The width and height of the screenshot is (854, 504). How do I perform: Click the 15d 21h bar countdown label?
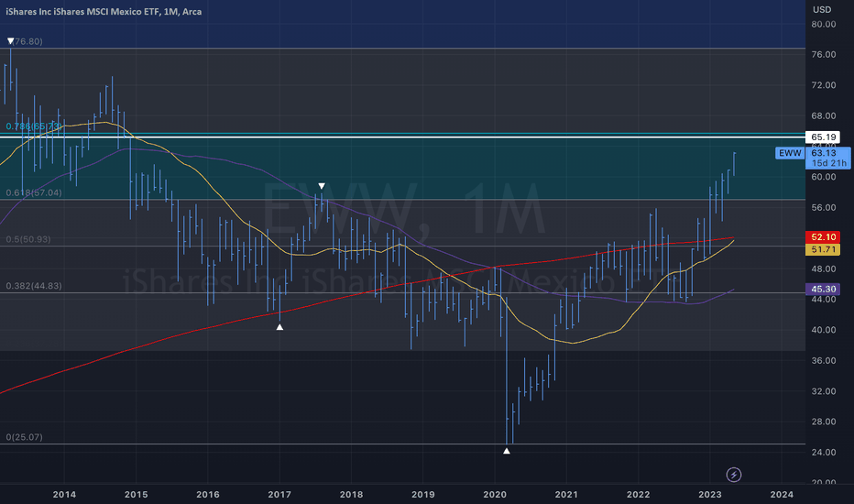coord(829,163)
